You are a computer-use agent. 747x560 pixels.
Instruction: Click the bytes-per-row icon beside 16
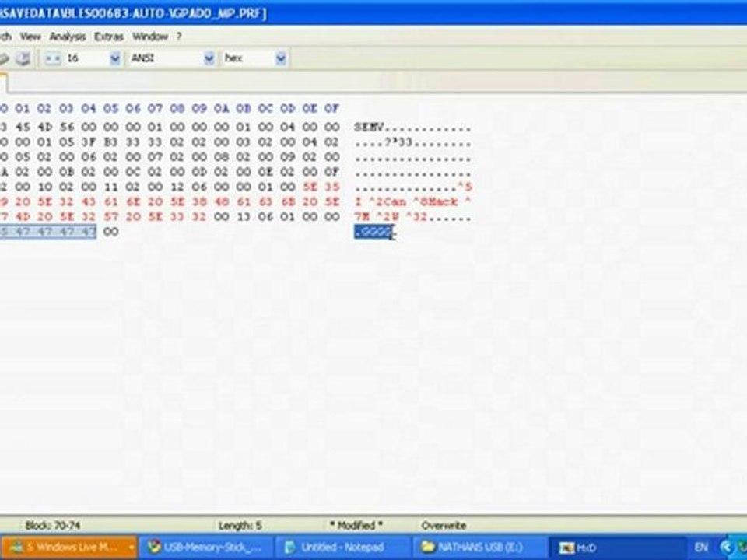click(x=53, y=58)
